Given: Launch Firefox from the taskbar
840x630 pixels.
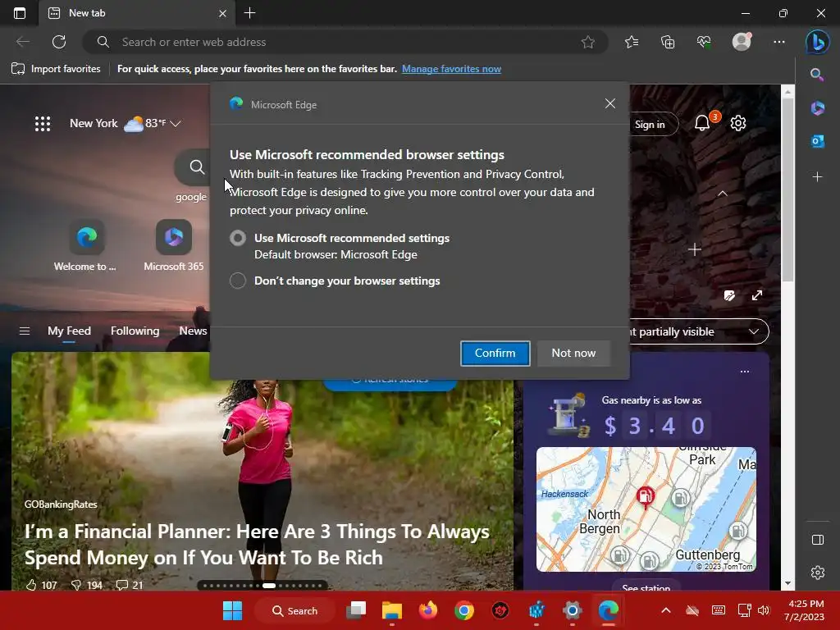Looking at the screenshot, I should click(427, 610).
